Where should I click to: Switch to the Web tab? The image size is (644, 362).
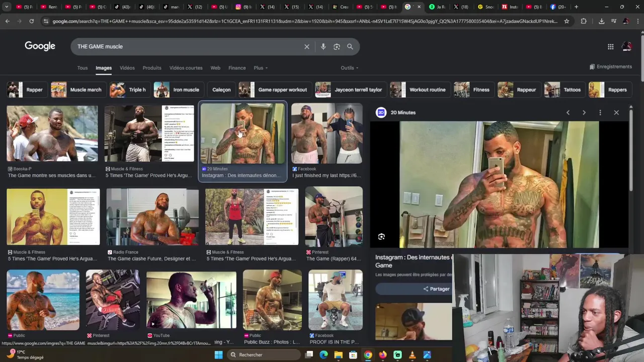(x=215, y=68)
